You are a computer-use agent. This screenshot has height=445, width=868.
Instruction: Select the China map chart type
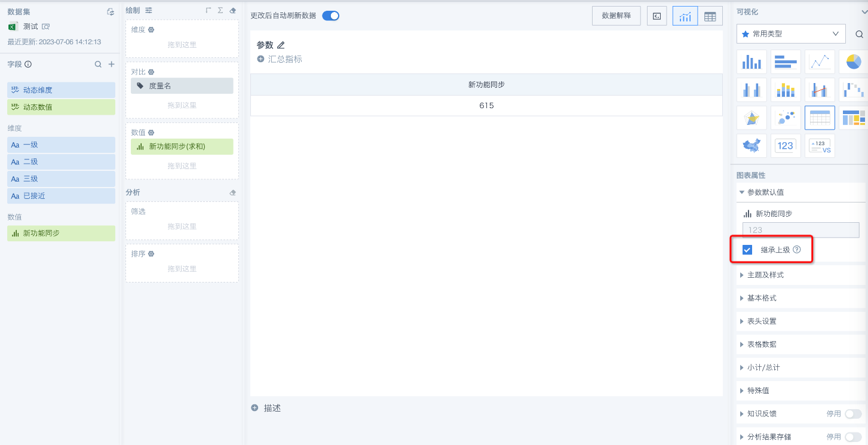point(752,146)
